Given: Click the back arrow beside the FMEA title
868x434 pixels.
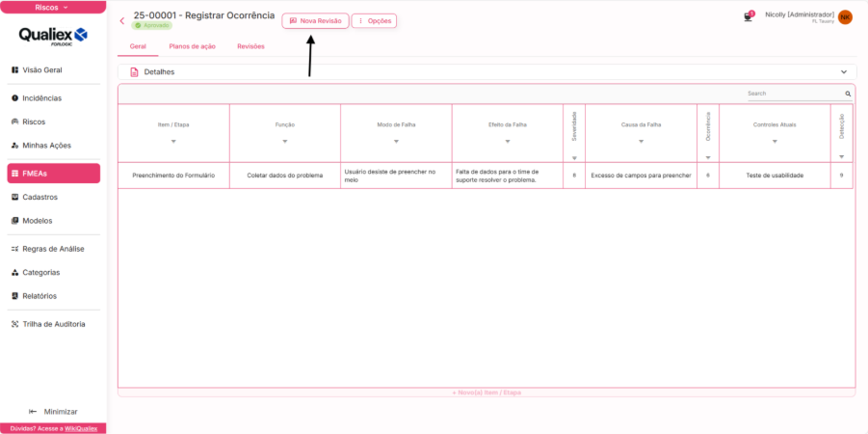Looking at the screenshot, I should 122,20.
